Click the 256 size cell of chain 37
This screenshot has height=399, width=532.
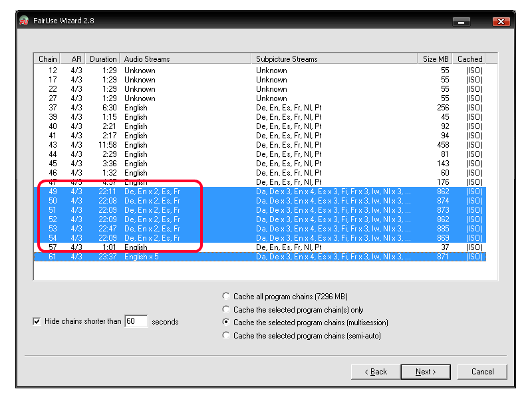point(443,108)
